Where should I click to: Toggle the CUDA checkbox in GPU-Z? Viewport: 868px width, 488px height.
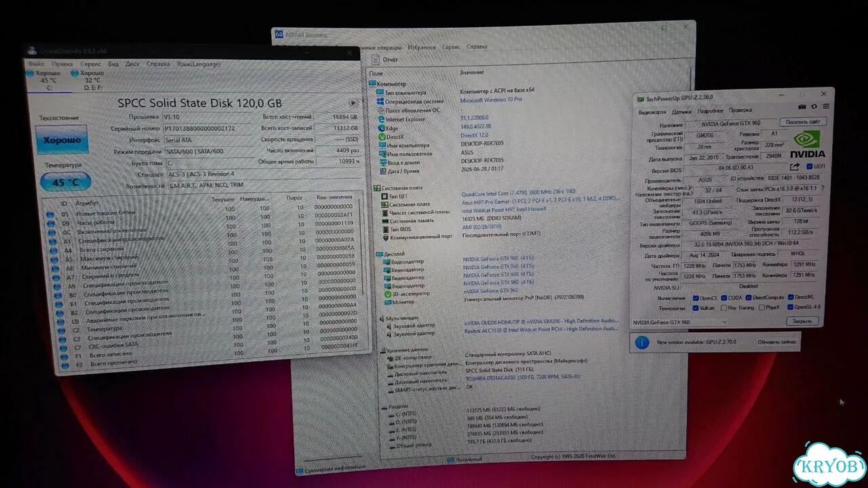tap(724, 298)
